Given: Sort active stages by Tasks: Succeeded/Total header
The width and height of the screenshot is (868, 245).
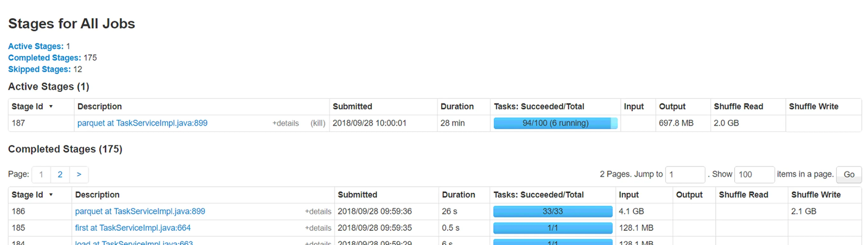Looking at the screenshot, I should 539,106.
